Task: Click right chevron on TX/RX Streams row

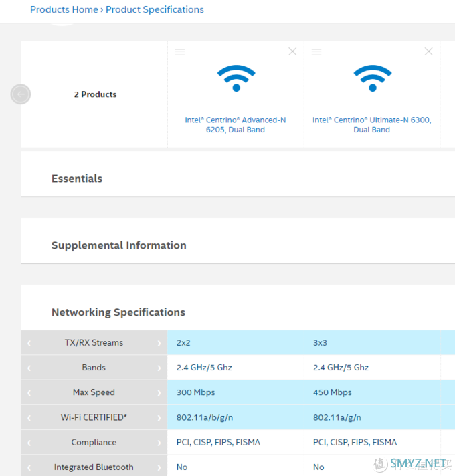Action: [159, 343]
